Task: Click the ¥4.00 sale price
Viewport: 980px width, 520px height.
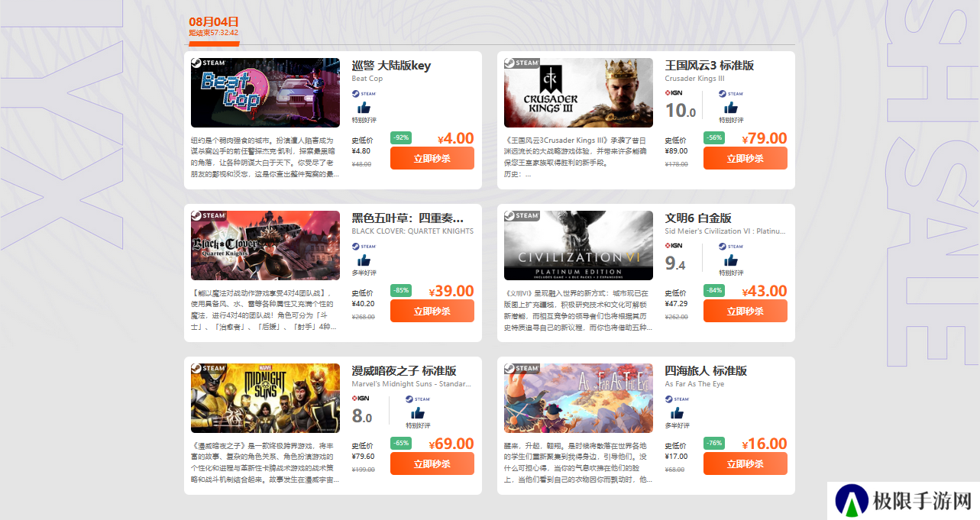Action: pyautogui.click(x=456, y=138)
